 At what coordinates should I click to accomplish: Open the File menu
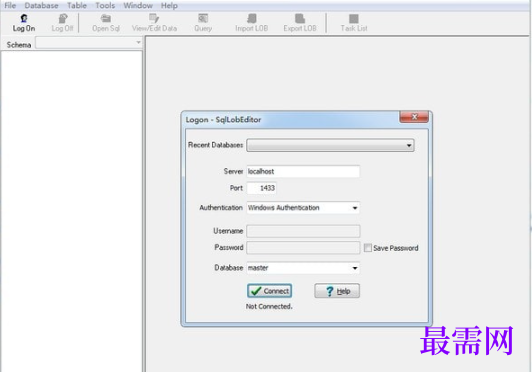10,5
